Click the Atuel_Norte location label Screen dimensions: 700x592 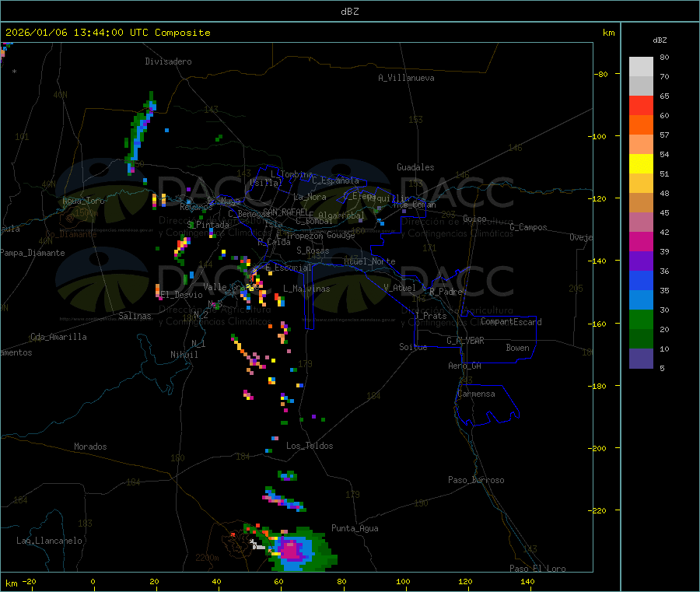pyautogui.click(x=369, y=261)
